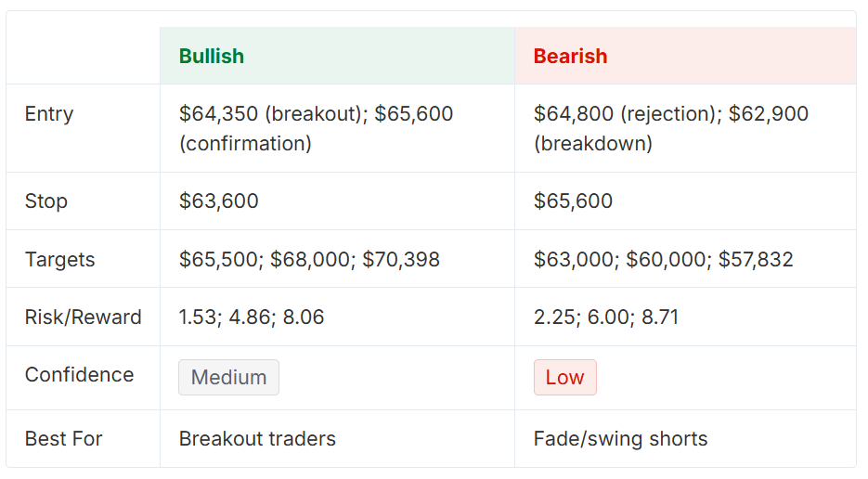The height and width of the screenshot is (479, 868).
Task: Click the Best For row label
Action: click(x=64, y=438)
